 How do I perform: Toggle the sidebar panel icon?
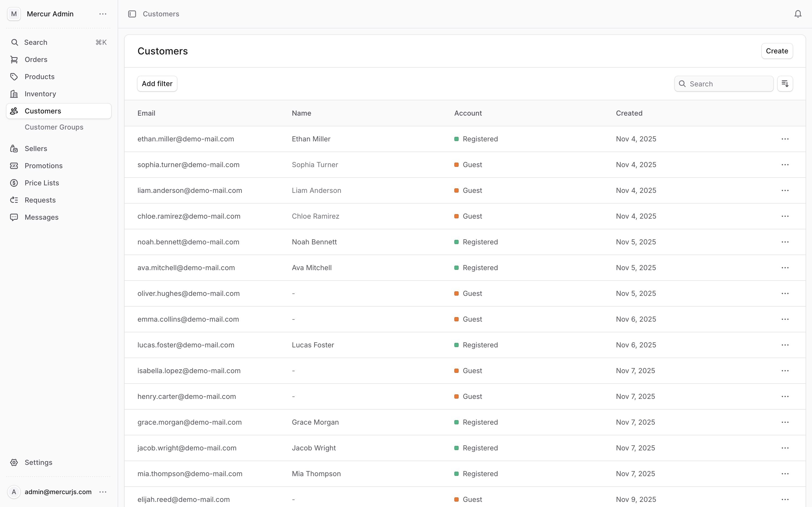coord(132,14)
